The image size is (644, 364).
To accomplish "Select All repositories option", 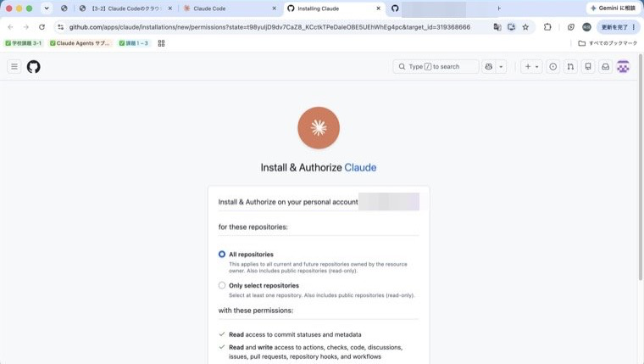I will [222, 255].
